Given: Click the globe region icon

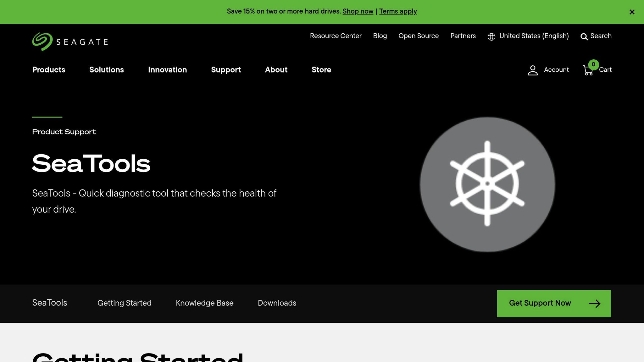Looking at the screenshot, I should point(491,37).
